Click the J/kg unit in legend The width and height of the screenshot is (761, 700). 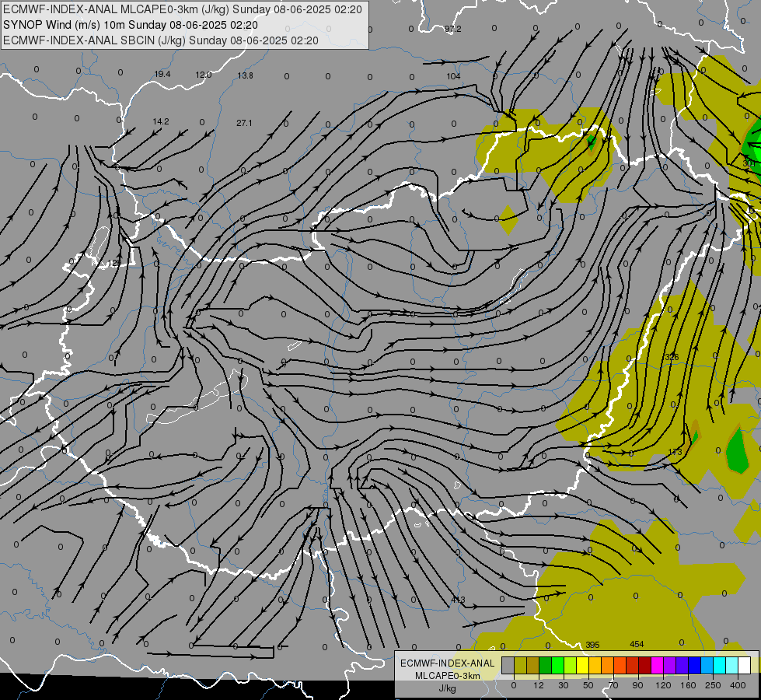coord(447,688)
